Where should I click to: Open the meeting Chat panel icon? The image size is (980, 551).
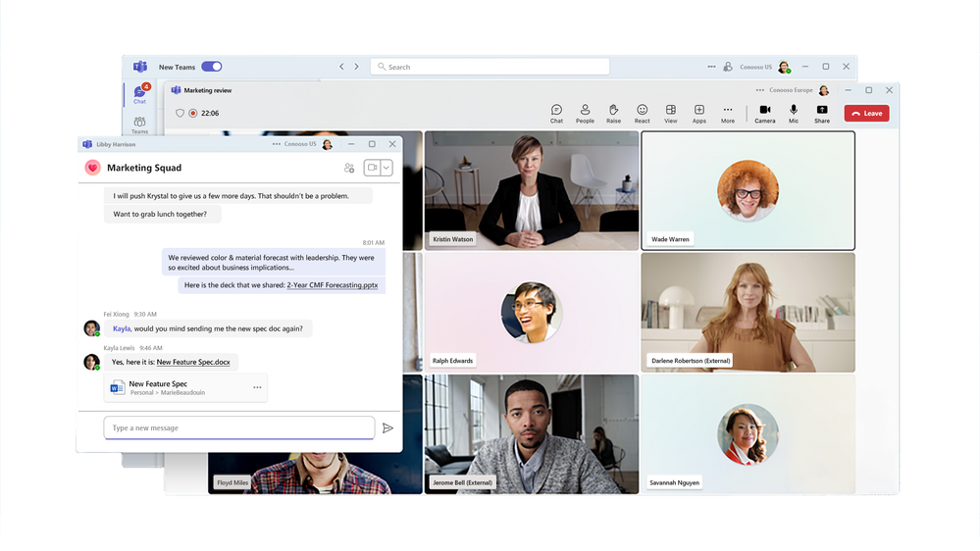556,113
